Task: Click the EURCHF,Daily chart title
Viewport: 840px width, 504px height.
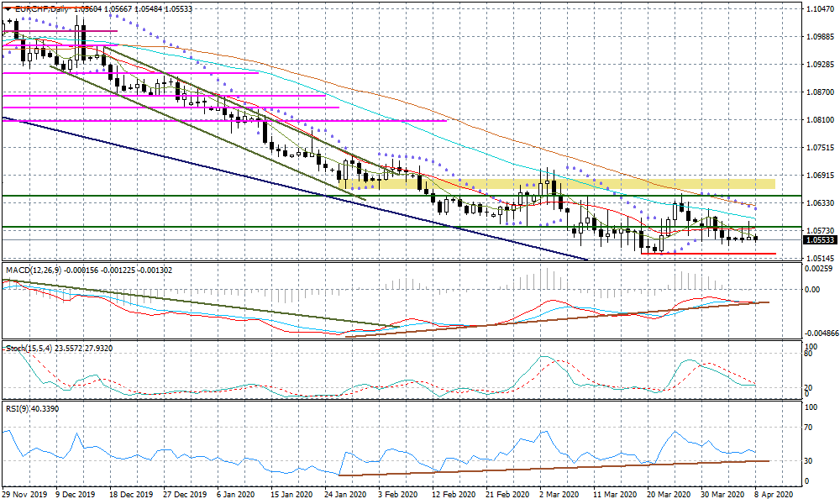Action: coord(40,9)
